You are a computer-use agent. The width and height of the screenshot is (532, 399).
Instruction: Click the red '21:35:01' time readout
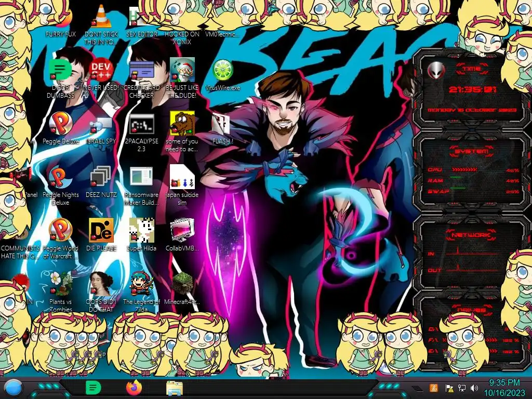tap(472, 89)
